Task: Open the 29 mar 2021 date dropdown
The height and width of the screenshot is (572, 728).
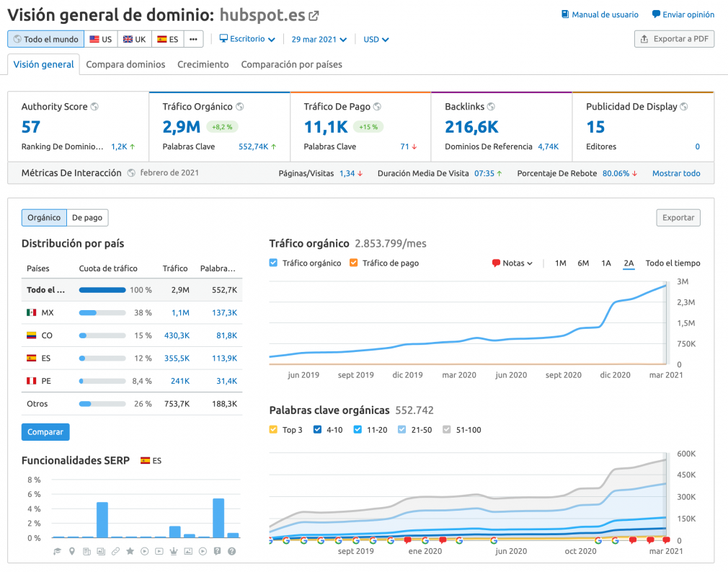Action: [x=319, y=40]
